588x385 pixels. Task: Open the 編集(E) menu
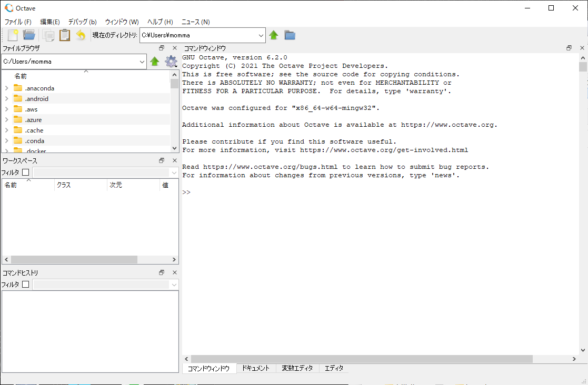(x=50, y=22)
